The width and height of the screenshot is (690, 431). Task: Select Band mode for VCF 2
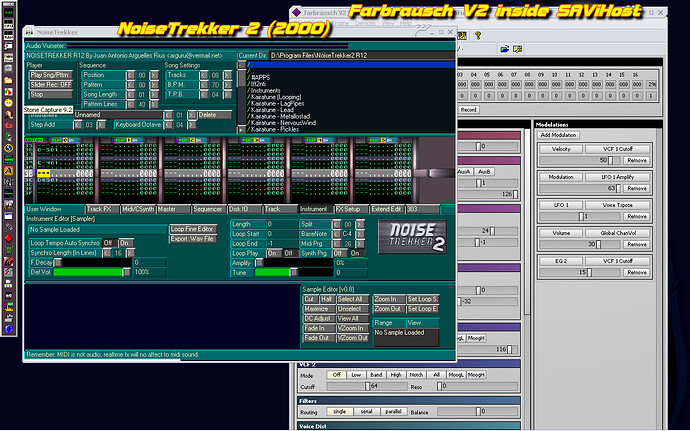point(376,375)
